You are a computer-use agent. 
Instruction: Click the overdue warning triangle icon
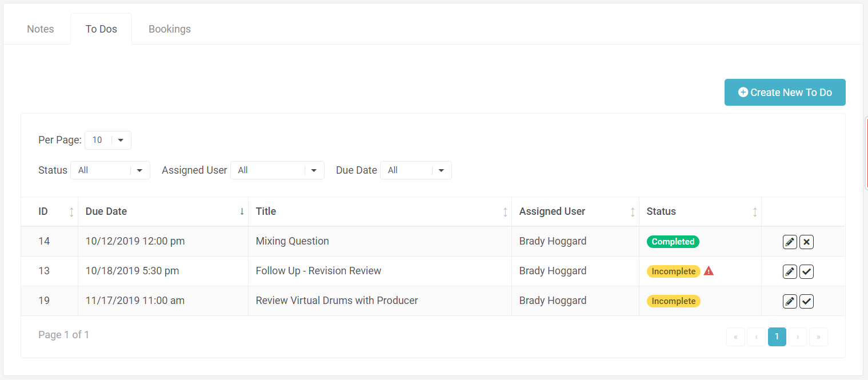click(709, 271)
